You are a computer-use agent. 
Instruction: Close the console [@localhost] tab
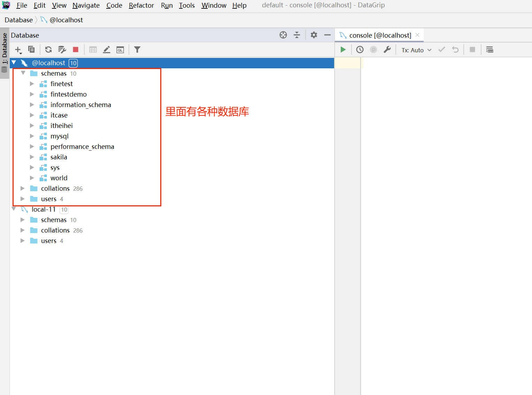pyautogui.click(x=417, y=35)
